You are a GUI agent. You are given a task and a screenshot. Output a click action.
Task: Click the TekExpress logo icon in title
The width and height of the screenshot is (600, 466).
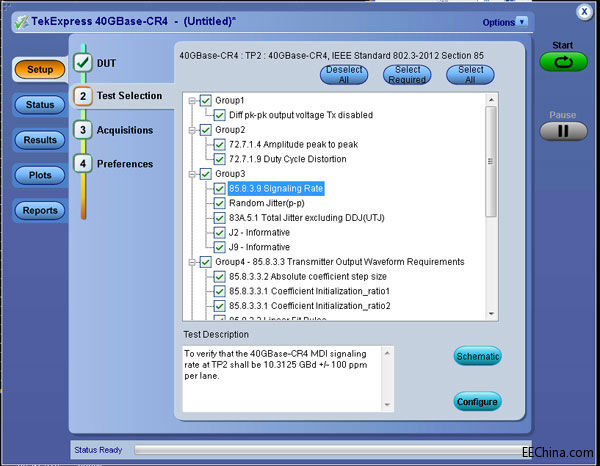[21, 22]
